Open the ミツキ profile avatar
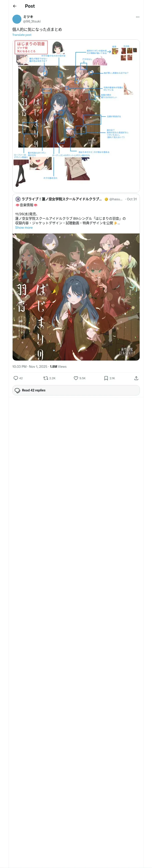This screenshot has width=152, height=868. coord(17,19)
